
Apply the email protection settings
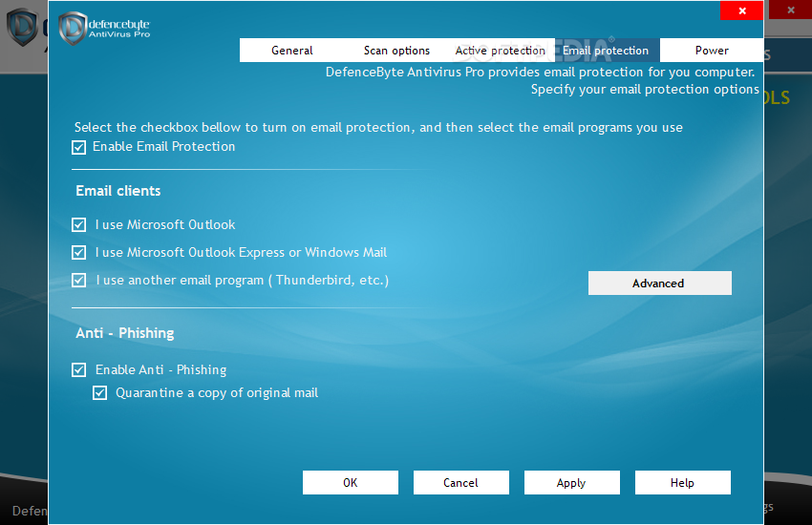(571, 483)
